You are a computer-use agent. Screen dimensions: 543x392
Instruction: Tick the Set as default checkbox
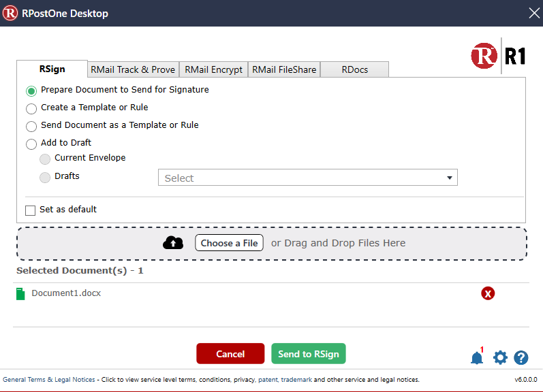[x=30, y=210]
